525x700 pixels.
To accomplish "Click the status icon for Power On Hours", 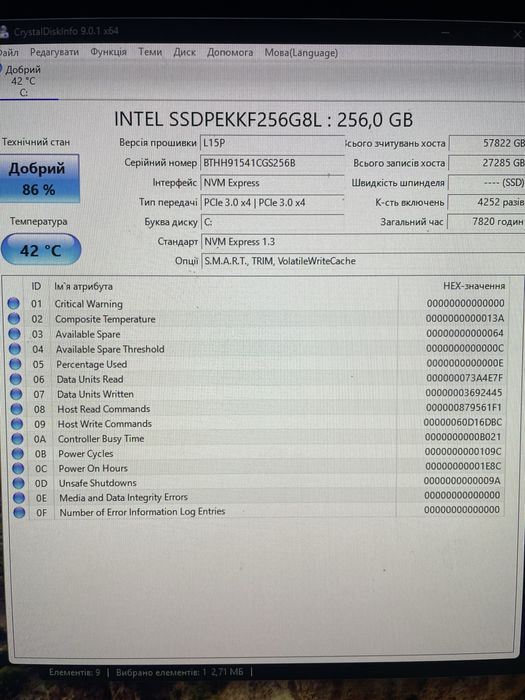I will point(18,468).
